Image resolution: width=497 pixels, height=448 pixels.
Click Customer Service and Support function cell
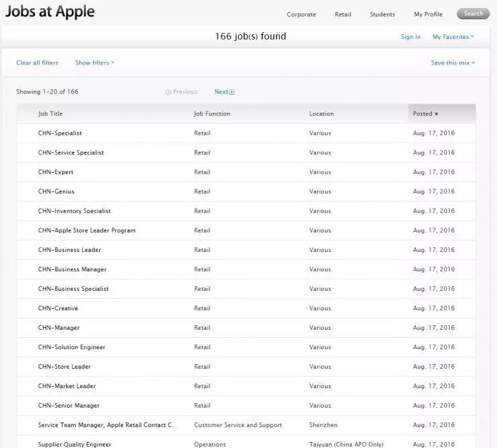(x=238, y=425)
